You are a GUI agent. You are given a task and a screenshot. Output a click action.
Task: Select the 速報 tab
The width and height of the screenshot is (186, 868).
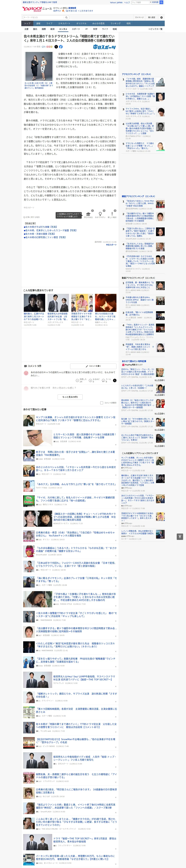[38, 23]
